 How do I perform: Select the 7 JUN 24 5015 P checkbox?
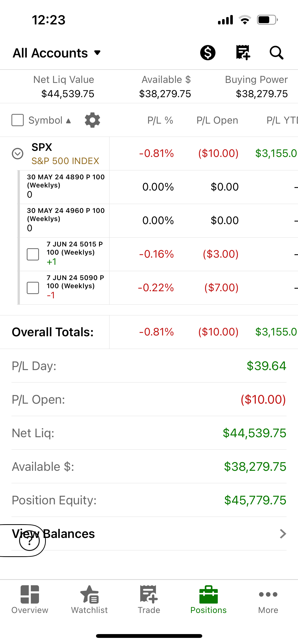(33, 254)
